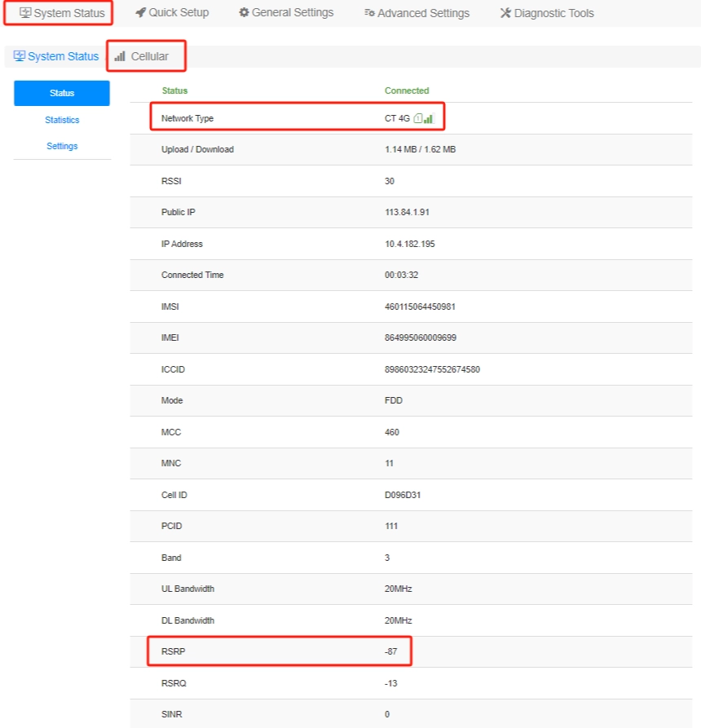This screenshot has width=701, height=728.
Task: Go to the Settings link in the sidebar
Action: point(62,146)
